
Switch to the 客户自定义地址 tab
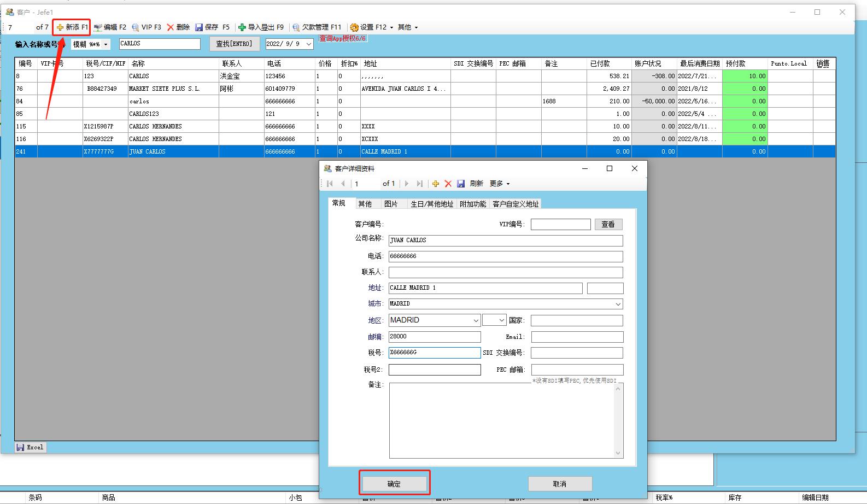pyautogui.click(x=515, y=204)
